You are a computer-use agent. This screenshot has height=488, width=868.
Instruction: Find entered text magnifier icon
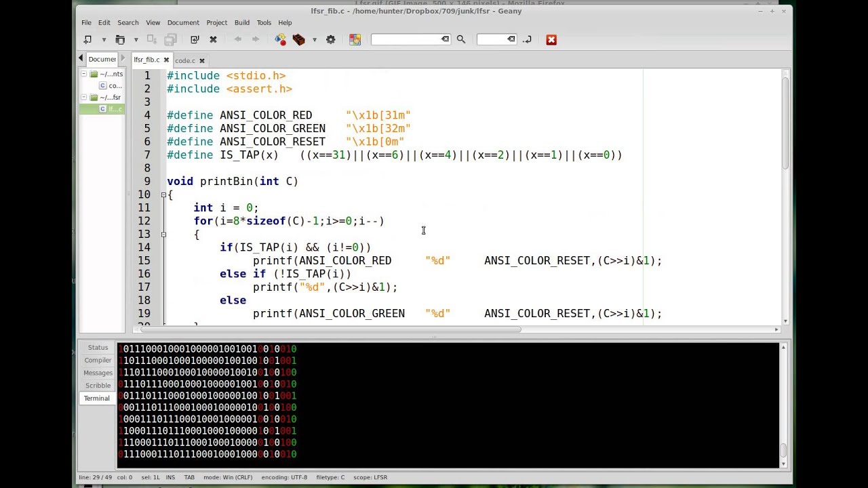click(461, 39)
